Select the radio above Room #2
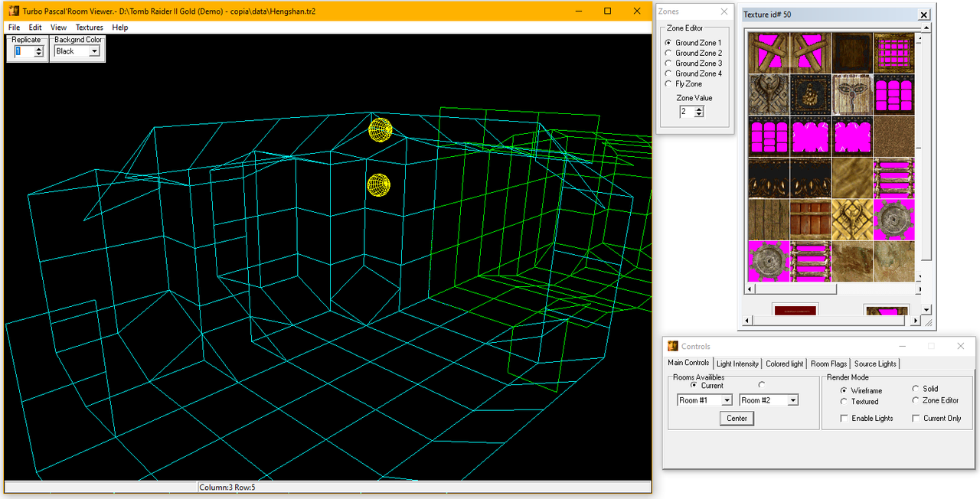The width and height of the screenshot is (980, 499). coord(761,385)
